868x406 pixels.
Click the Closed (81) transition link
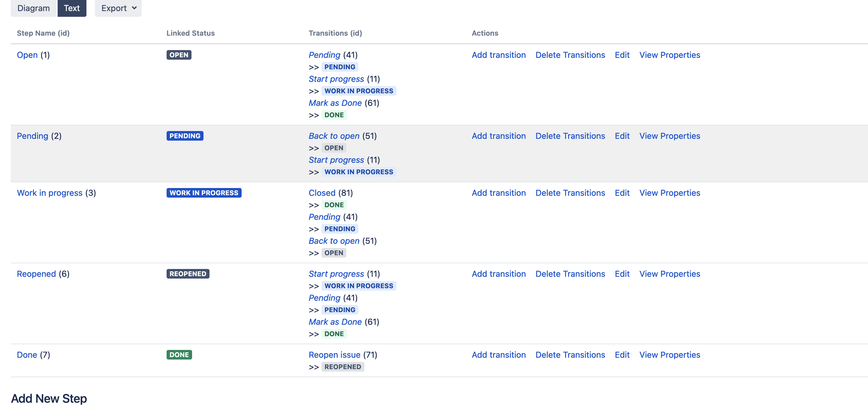click(x=322, y=193)
